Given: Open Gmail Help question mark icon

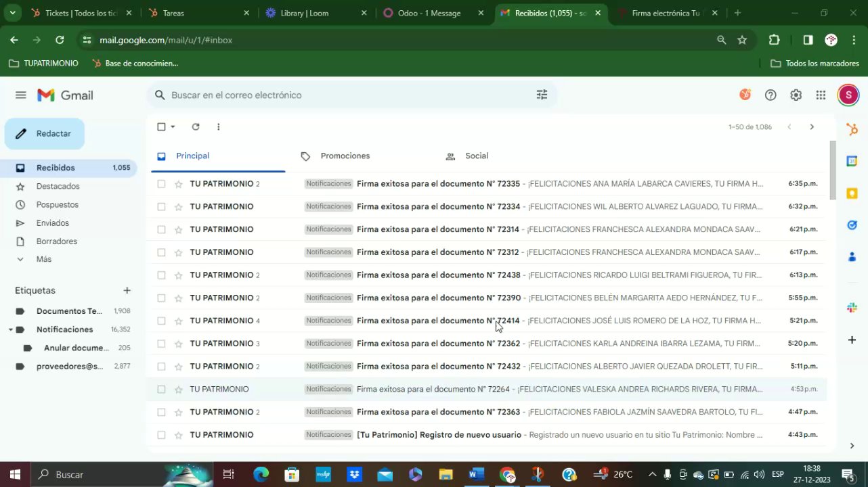Looking at the screenshot, I should pyautogui.click(x=771, y=95).
